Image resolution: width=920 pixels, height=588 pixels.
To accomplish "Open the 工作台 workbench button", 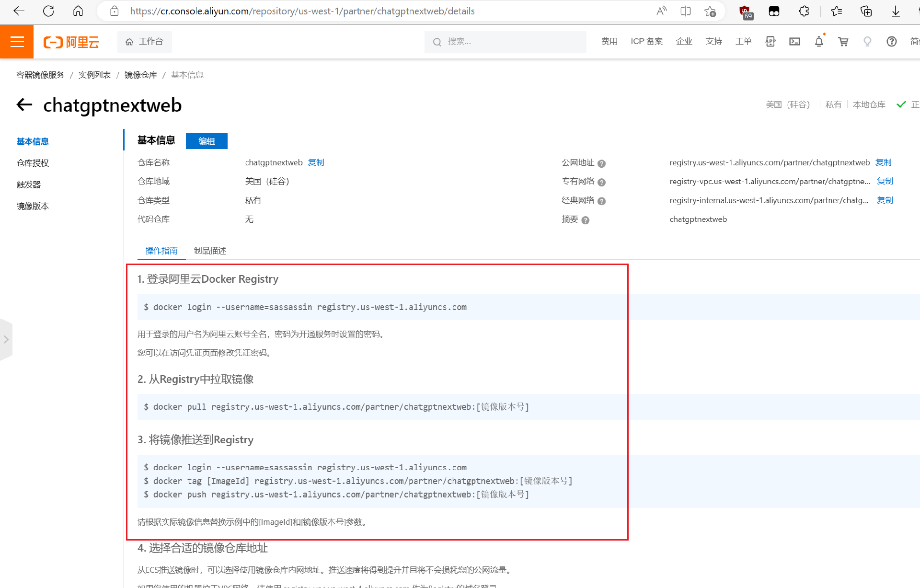I will (x=145, y=42).
